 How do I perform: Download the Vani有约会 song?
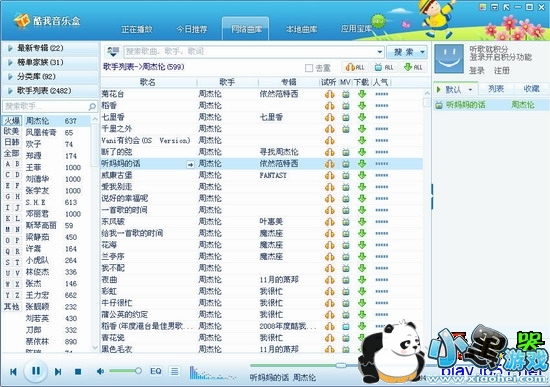pyautogui.click(x=362, y=140)
